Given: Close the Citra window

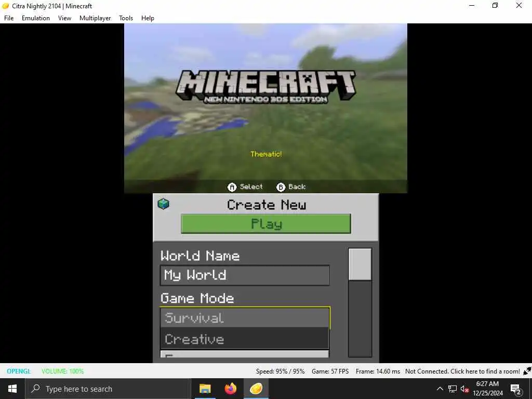Looking at the screenshot, I should 519,6.
